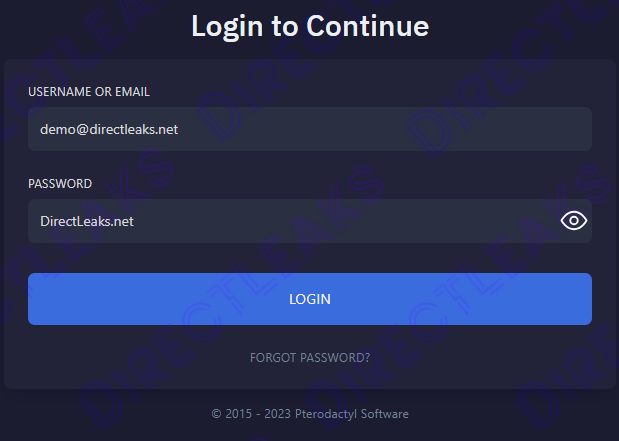Image resolution: width=619 pixels, height=441 pixels.
Task: Click the PASSWORD label above the field
Action: [60, 184]
